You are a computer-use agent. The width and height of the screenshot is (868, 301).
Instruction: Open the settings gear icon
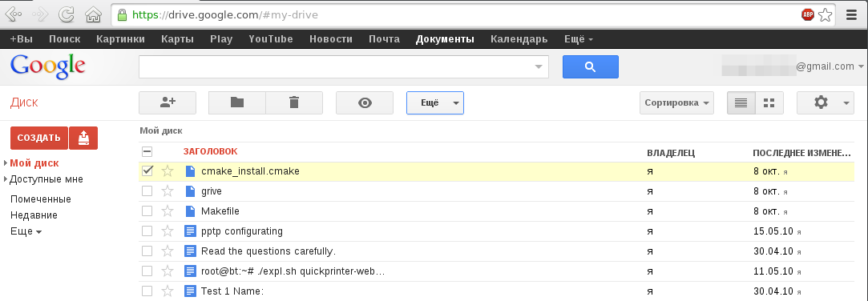[821, 102]
